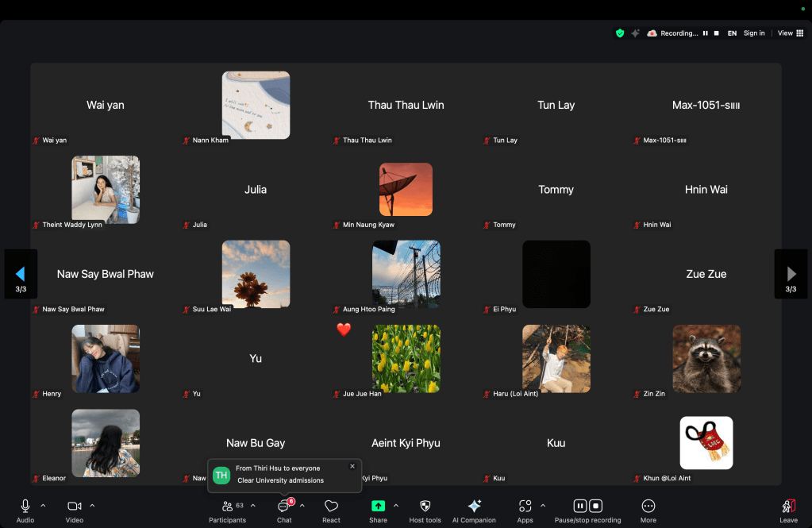Image resolution: width=812 pixels, height=528 pixels.
Task: Toggle the camera with the Video button
Action: [75, 507]
